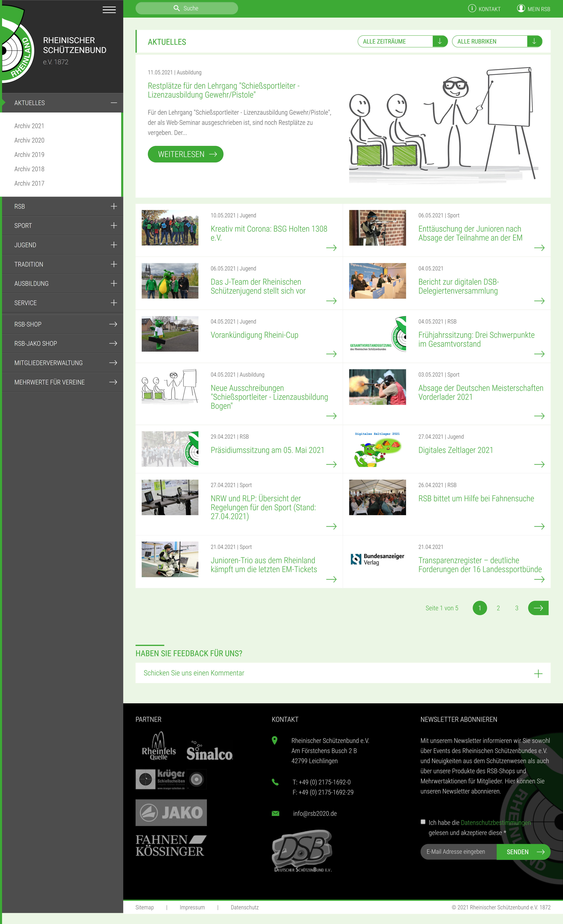Open Archiv 2020 in the sidebar
The width and height of the screenshot is (563, 924).
[x=29, y=140]
